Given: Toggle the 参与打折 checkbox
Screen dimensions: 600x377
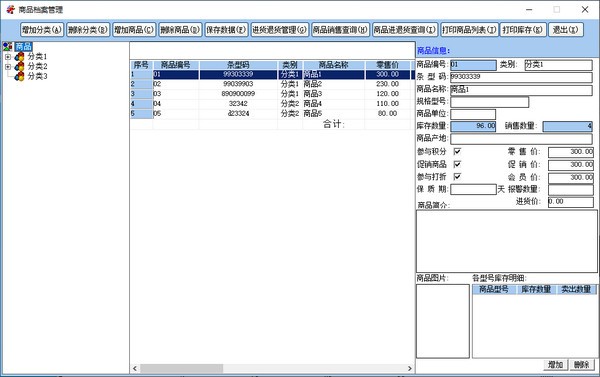Looking at the screenshot, I should click(x=457, y=176).
